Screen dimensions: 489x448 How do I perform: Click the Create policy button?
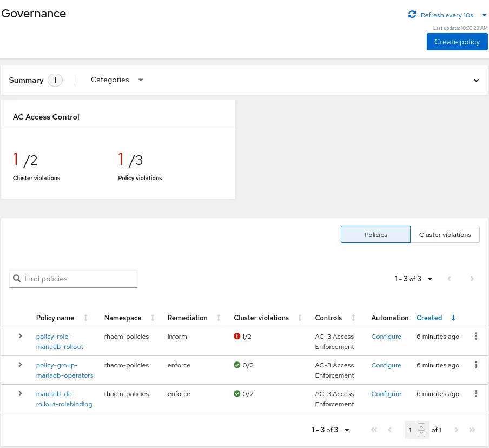[x=457, y=42]
